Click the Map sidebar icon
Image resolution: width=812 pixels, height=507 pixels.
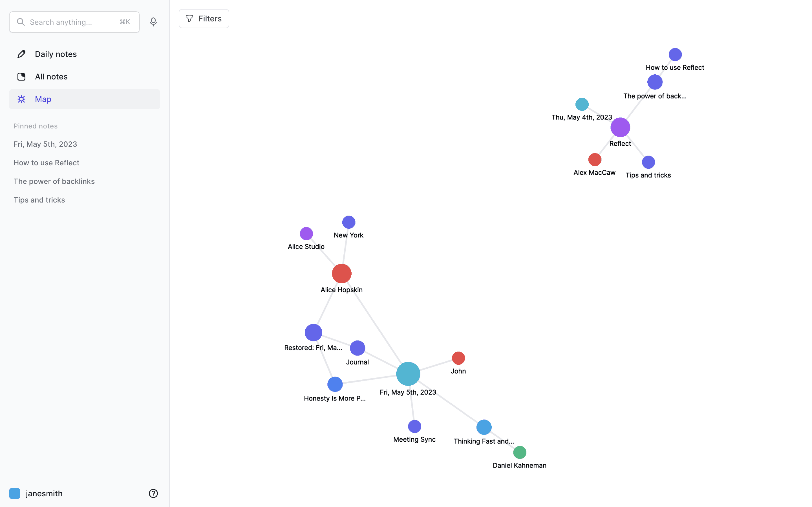pyautogui.click(x=21, y=99)
